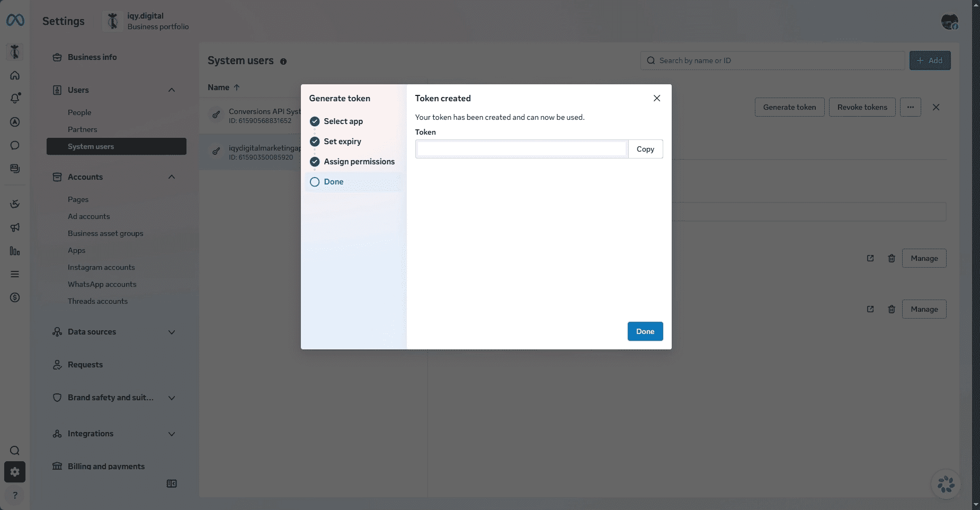Click the Ads Manager compass icon
This screenshot has height=510, width=980.
[x=15, y=122]
